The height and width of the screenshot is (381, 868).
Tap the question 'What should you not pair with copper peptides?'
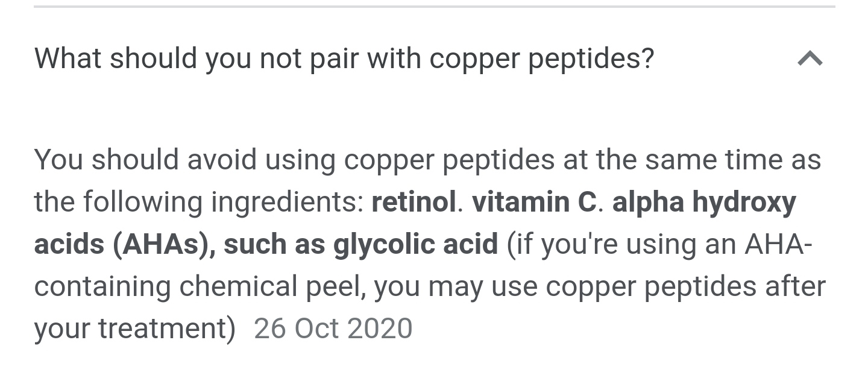344,59
